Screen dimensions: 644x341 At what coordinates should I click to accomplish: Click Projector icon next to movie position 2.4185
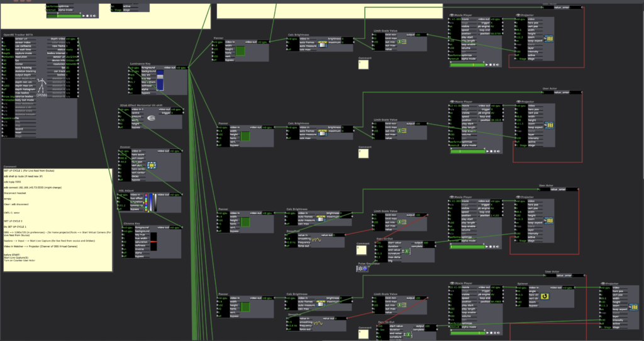click(548, 221)
